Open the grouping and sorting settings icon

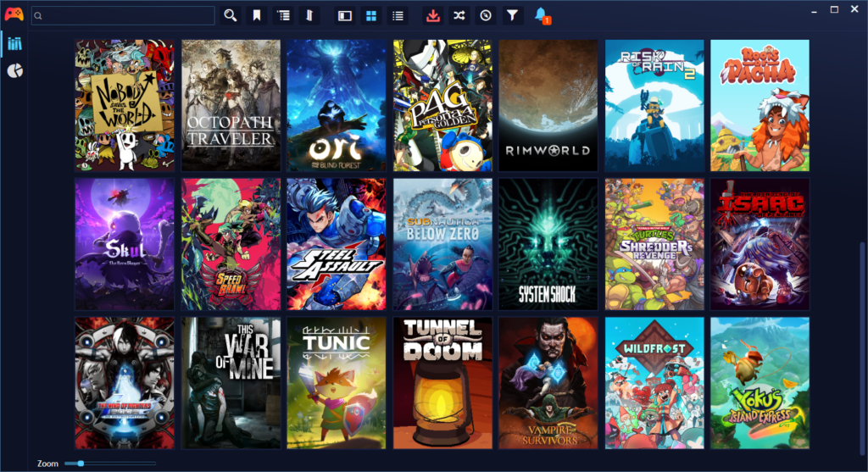point(283,15)
